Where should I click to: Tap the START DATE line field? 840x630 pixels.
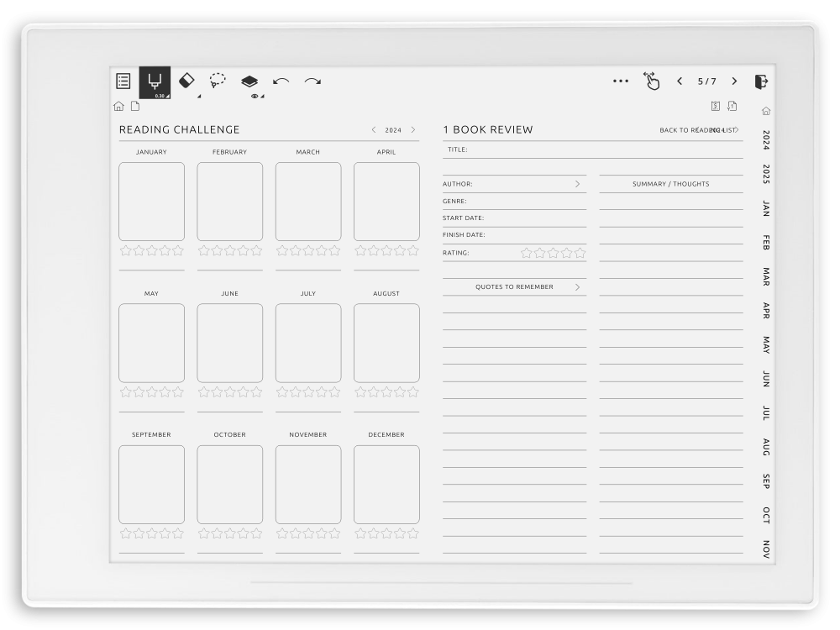(x=514, y=218)
